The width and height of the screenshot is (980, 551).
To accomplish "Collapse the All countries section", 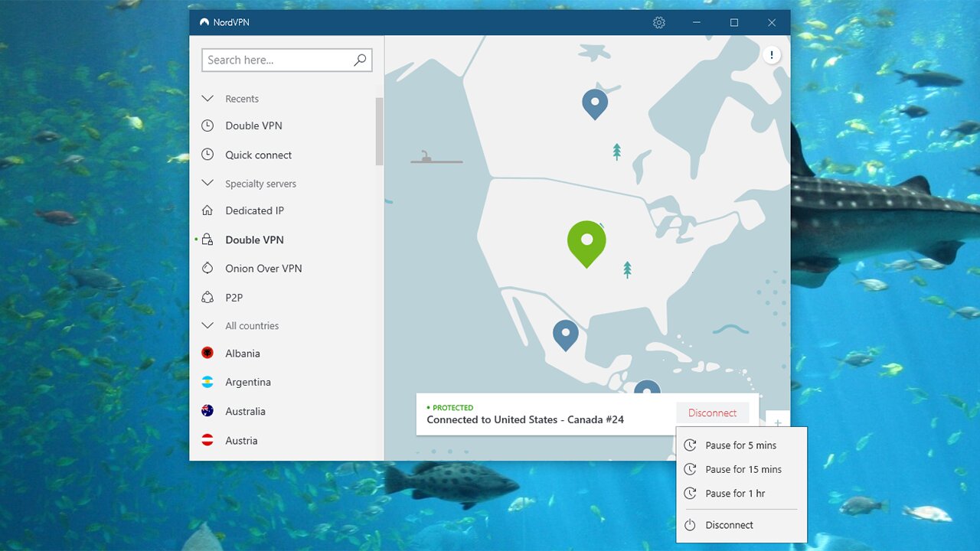I will pos(207,326).
